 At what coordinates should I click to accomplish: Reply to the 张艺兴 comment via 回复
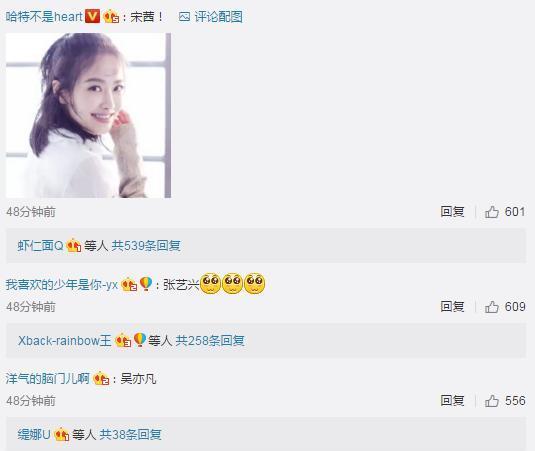pyautogui.click(x=452, y=307)
